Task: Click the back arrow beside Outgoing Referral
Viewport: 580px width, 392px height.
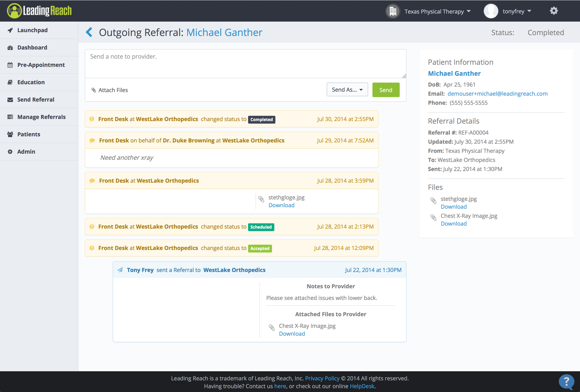Action: 89,32
